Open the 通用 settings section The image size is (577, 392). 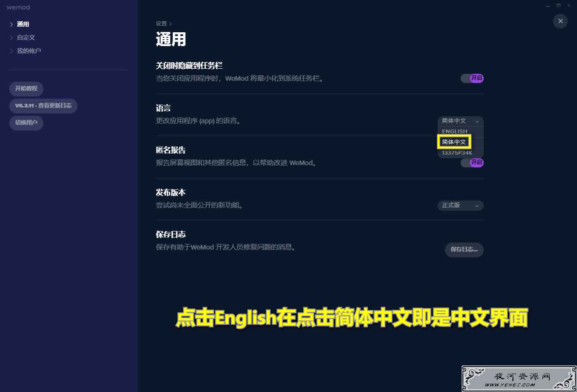(23, 24)
